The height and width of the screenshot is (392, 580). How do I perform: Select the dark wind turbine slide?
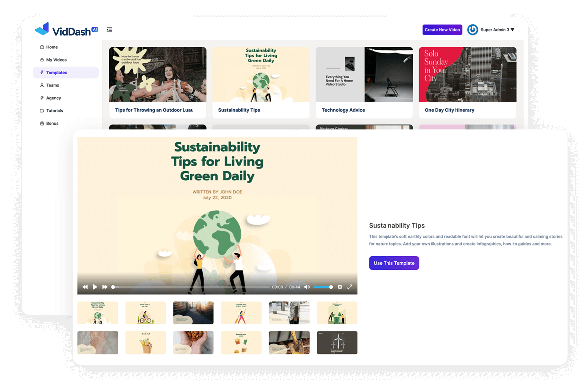pyautogui.click(x=337, y=343)
